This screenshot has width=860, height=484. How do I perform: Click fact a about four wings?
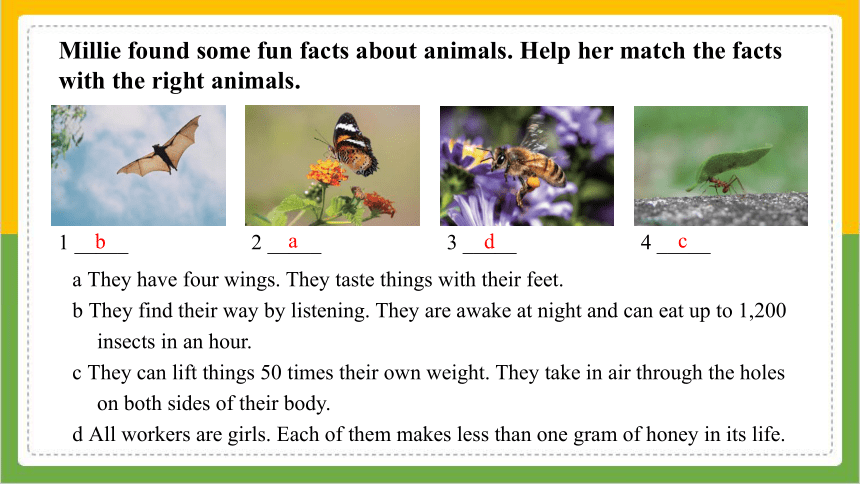[318, 280]
